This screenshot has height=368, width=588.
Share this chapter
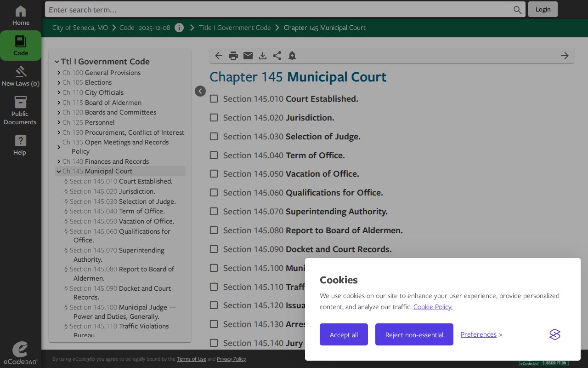tap(277, 56)
